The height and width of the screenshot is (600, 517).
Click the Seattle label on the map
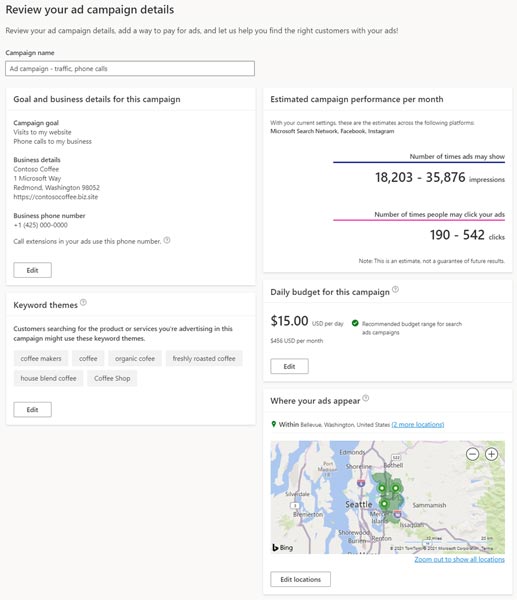pos(359,504)
